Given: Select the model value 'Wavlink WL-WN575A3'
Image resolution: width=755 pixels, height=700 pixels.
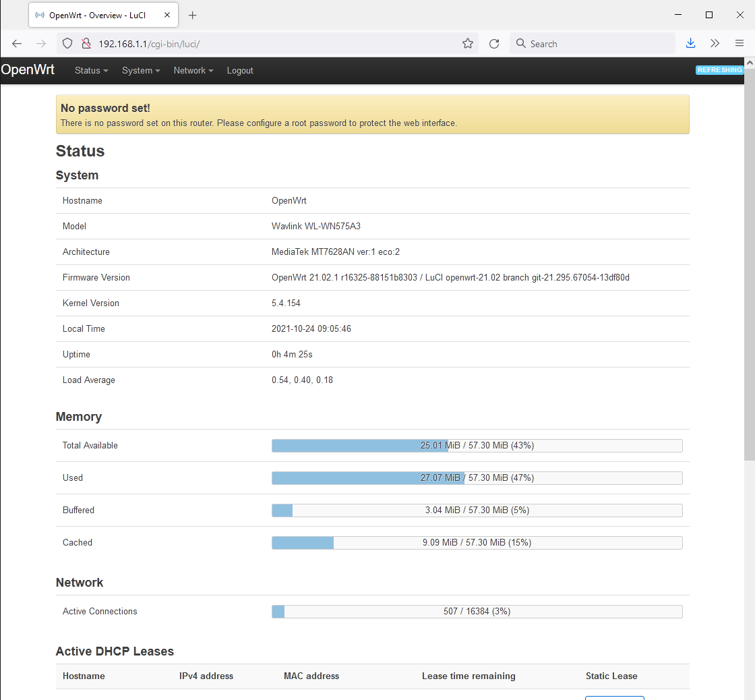Looking at the screenshot, I should click(316, 227).
